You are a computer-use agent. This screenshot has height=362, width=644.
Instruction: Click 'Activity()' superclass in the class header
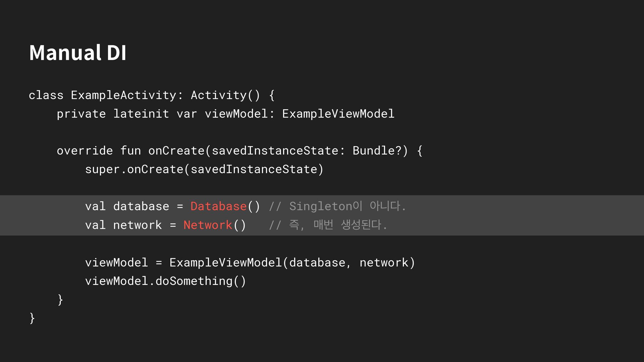[x=225, y=95]
